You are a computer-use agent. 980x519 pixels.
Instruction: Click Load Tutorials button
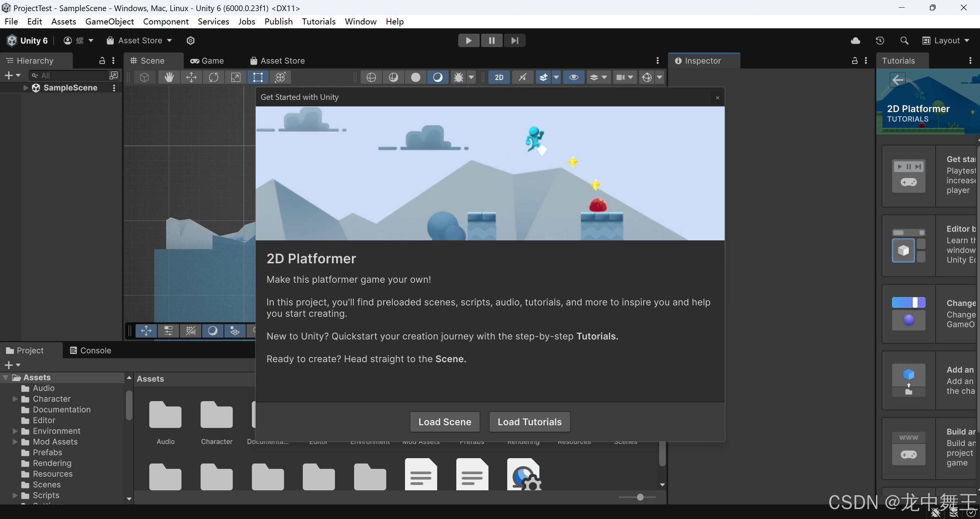(529, 422)
